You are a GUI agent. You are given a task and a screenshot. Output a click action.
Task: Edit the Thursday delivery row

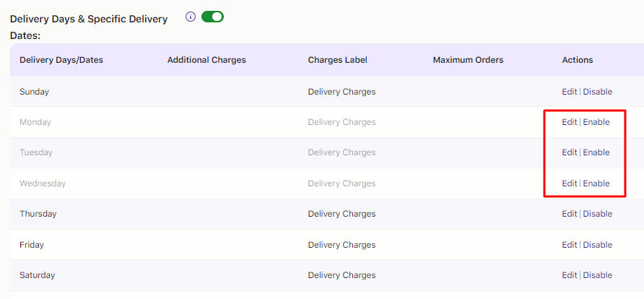pos(570,214)
